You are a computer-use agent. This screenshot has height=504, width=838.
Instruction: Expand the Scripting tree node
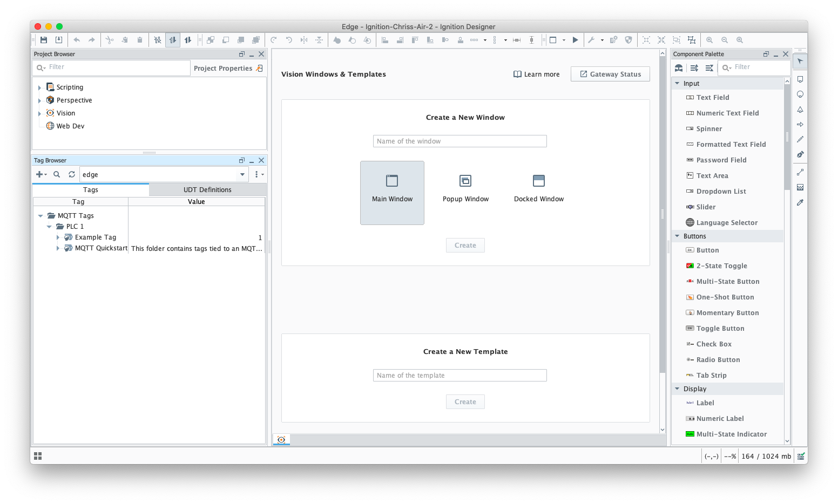pos(39,87)
